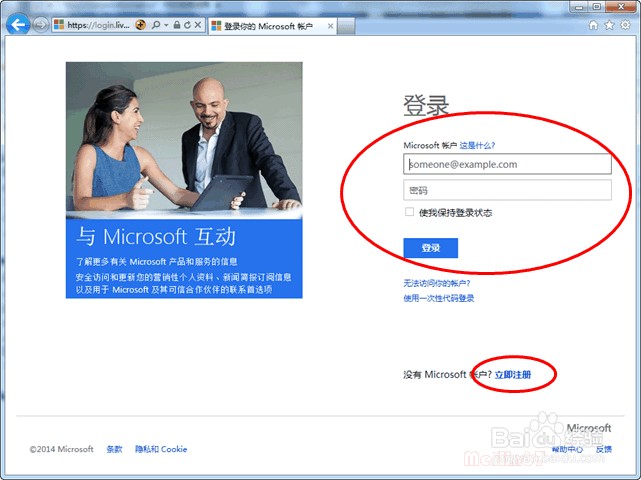641x480 pixels.
Task: Open the 帮助中心 help center link
Action: [x=567, y=449]
